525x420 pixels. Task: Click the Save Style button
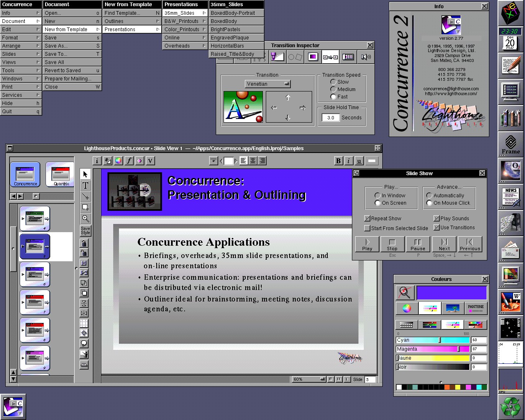point(85,231)
